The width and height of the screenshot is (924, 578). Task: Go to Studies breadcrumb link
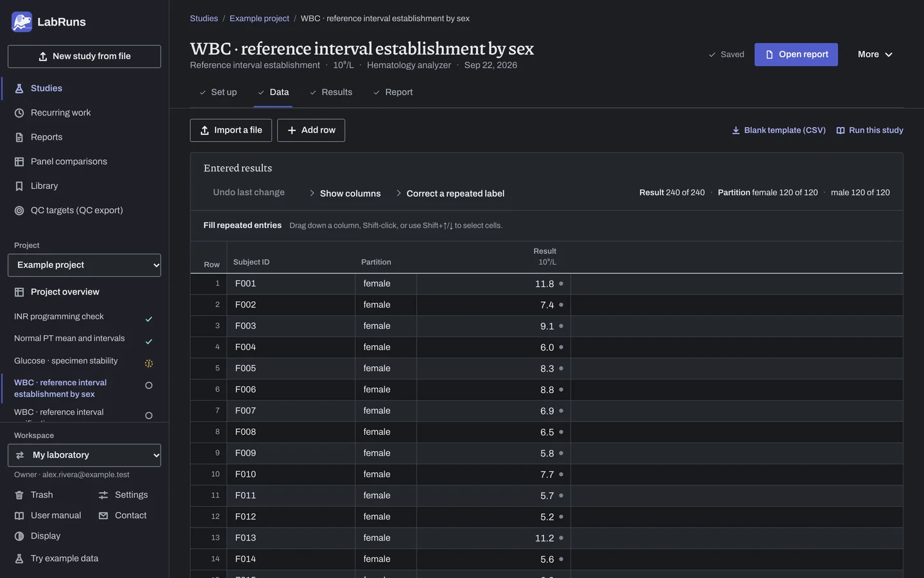[x=204, y=19]
